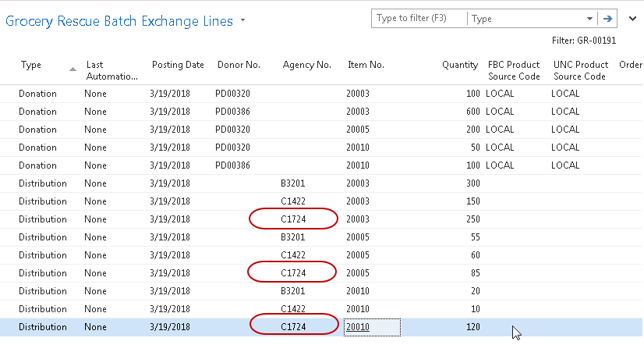Click the blue arrow filter go button
Image resolution: width=644 pixels, height=345 pixels.
pyautogui.click(x=607, y=19)
